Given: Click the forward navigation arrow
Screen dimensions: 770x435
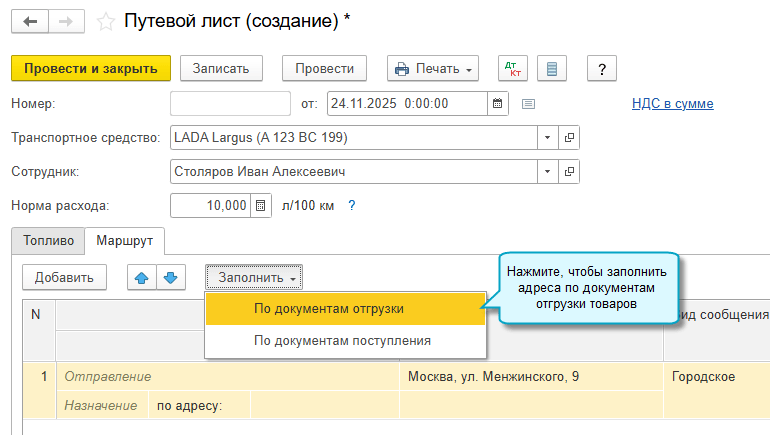Looking at the screenshot, I should [65, 21].
